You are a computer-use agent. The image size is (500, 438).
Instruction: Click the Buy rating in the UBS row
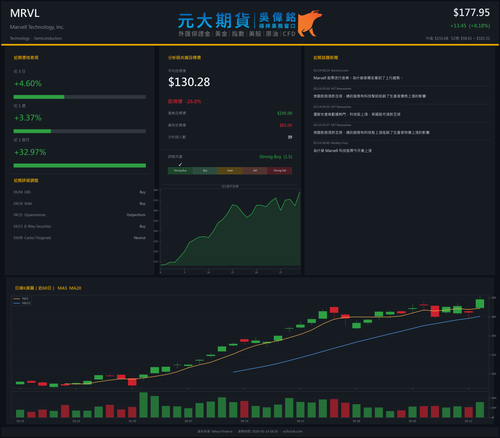point(143,192)
